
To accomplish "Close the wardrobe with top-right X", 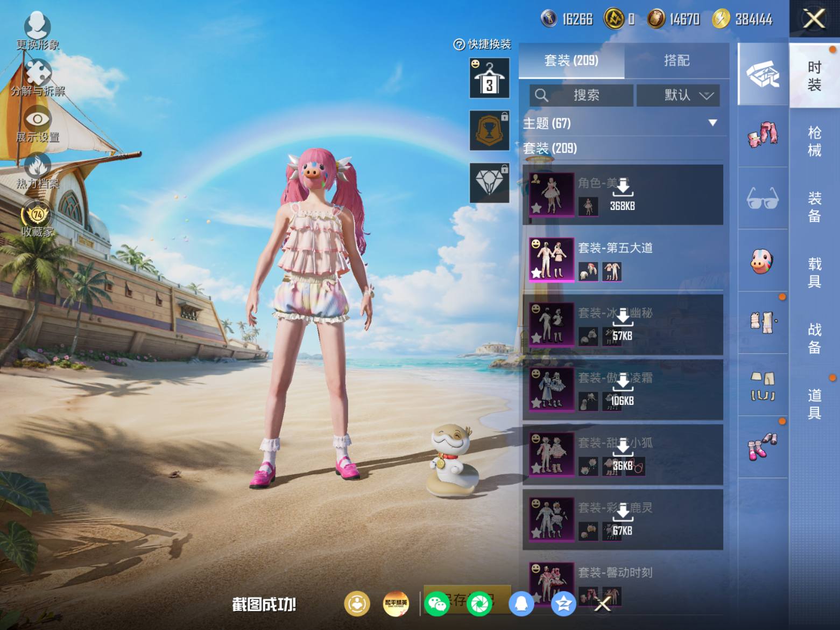I will tap(814, 19).
